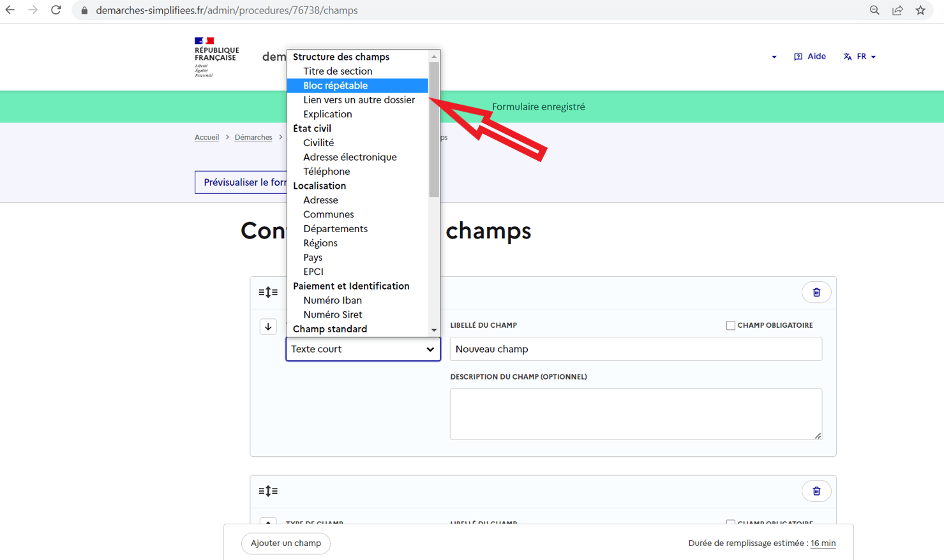Image resolution: width=944 pixels, height=560 pixels.
Task: Click the second field's drag reorder handle
Action: tap(268, 491)
